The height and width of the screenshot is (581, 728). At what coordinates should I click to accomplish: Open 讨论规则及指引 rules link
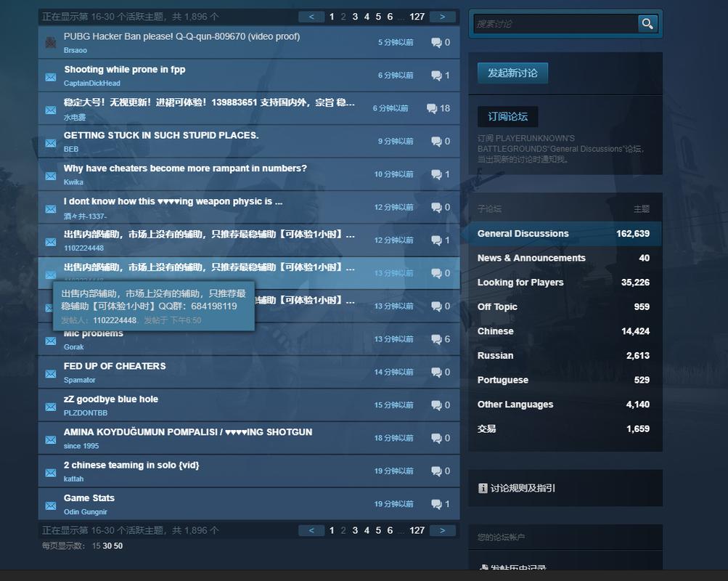click(523, 488)
